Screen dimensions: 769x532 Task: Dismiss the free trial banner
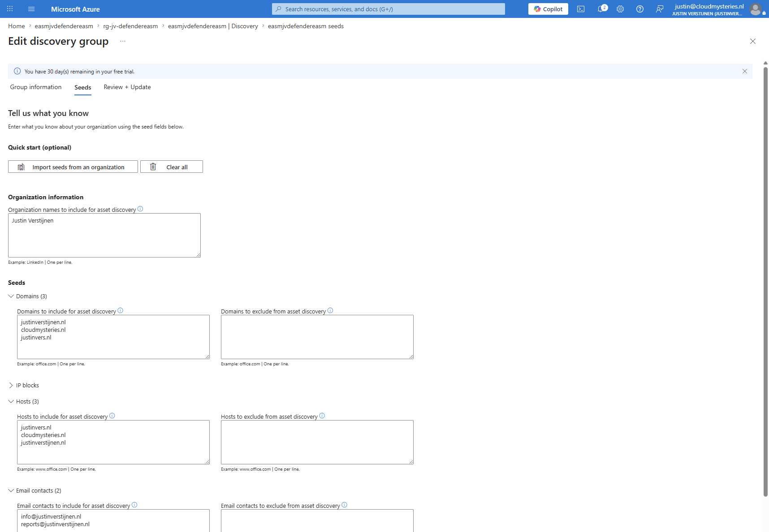pyautogui.click(x=745, y=71)
